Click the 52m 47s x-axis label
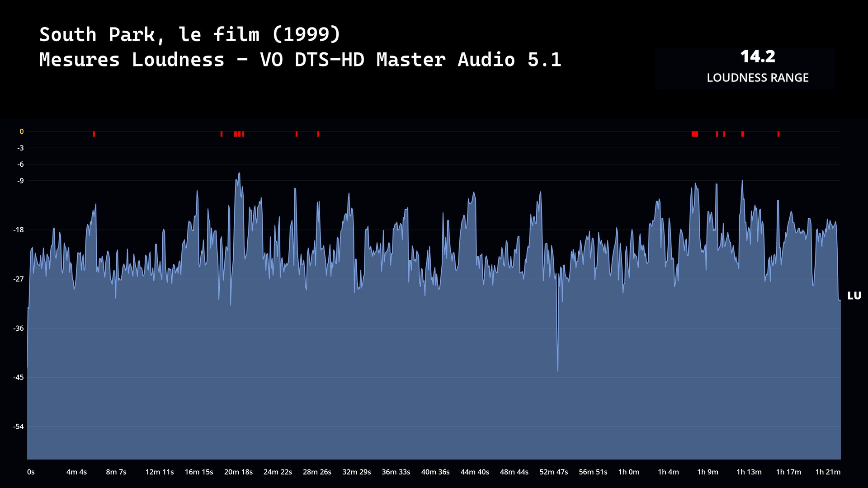The width and height of the screenshot is (868, 488). pos(553,472)
